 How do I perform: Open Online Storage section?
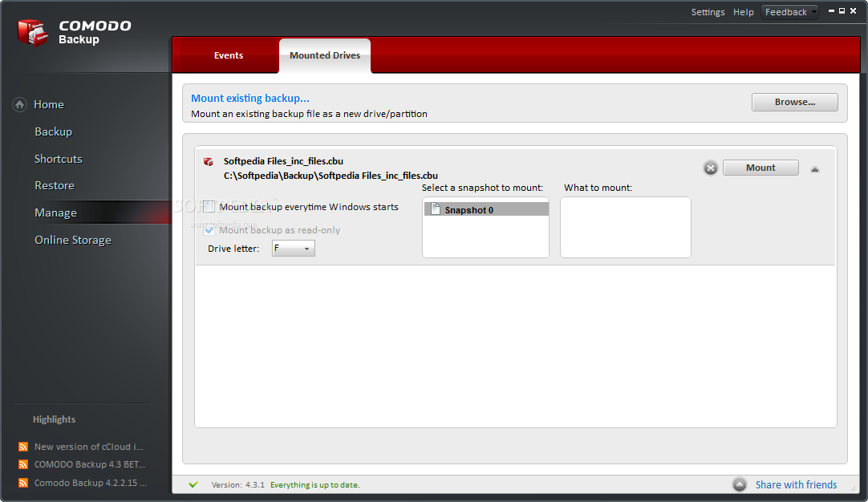tap(72, 240)
